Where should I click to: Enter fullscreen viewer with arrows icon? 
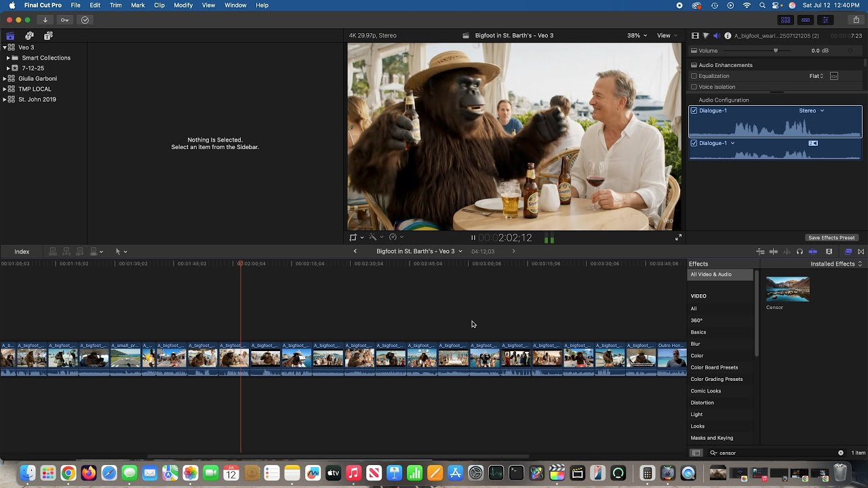coord(678,238)
